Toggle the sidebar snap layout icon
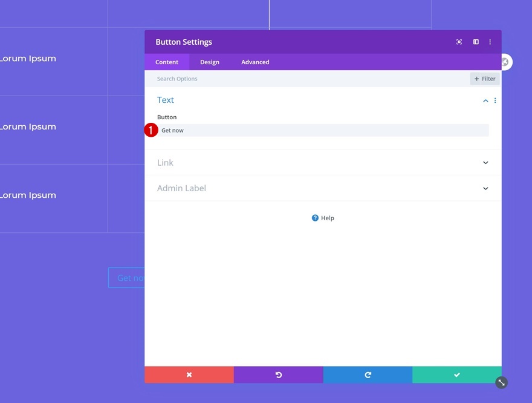Viewport: 532px width, 403px height. 476,42
